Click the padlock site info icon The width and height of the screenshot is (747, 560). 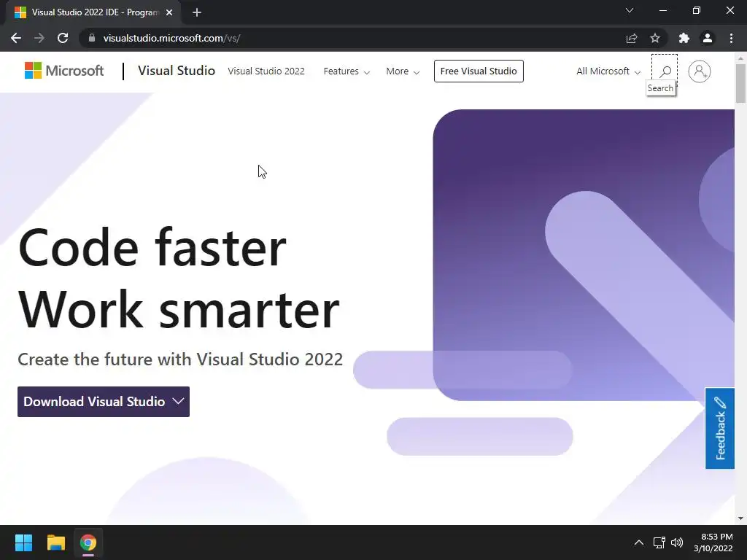coord(92,38)
